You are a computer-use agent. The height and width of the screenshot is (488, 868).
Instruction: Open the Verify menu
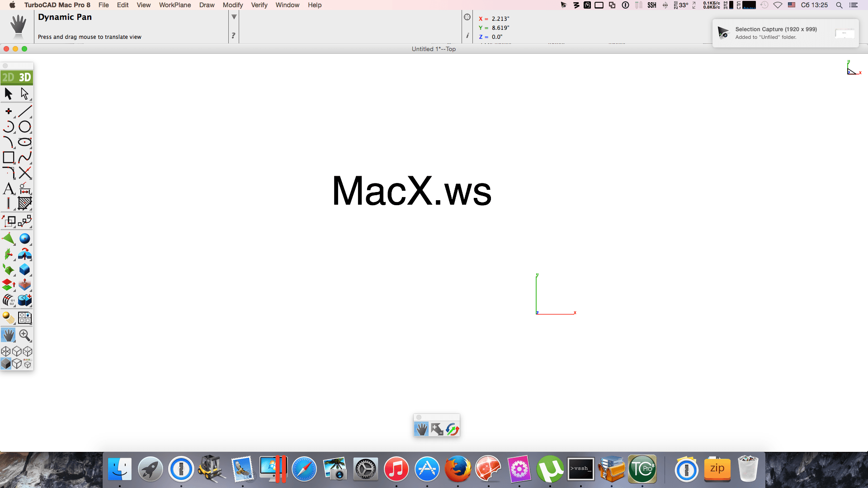[x=259, y=5]
